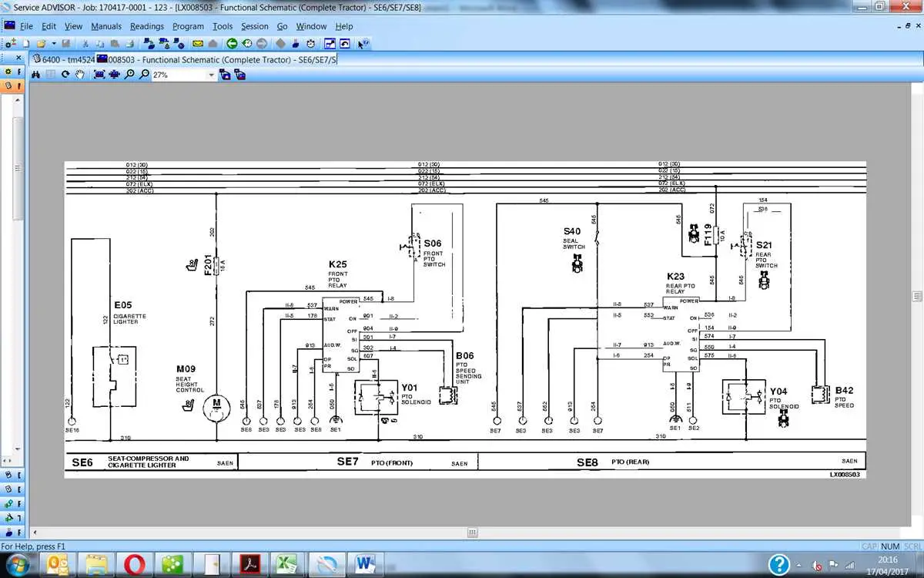Open the Manuals menu
The width and height of the screenshot is (924, 578).
click(106, 26)
